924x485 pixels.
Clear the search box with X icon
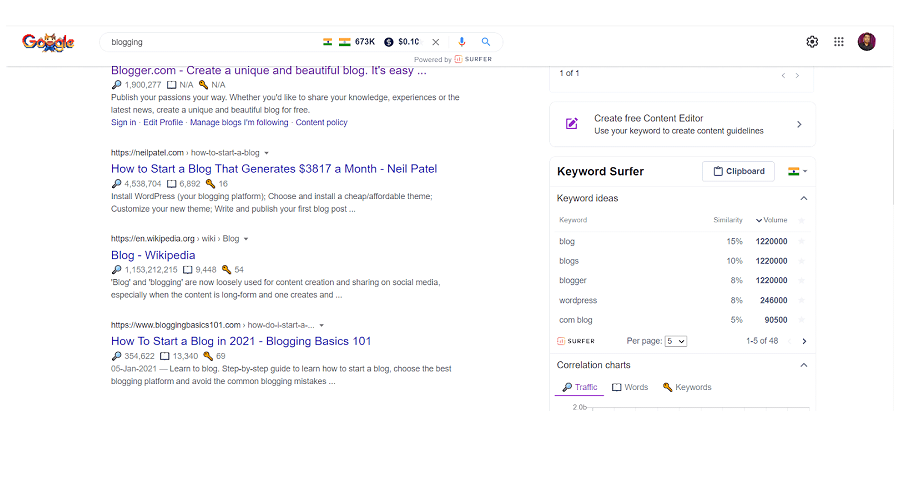click(435, 42)
